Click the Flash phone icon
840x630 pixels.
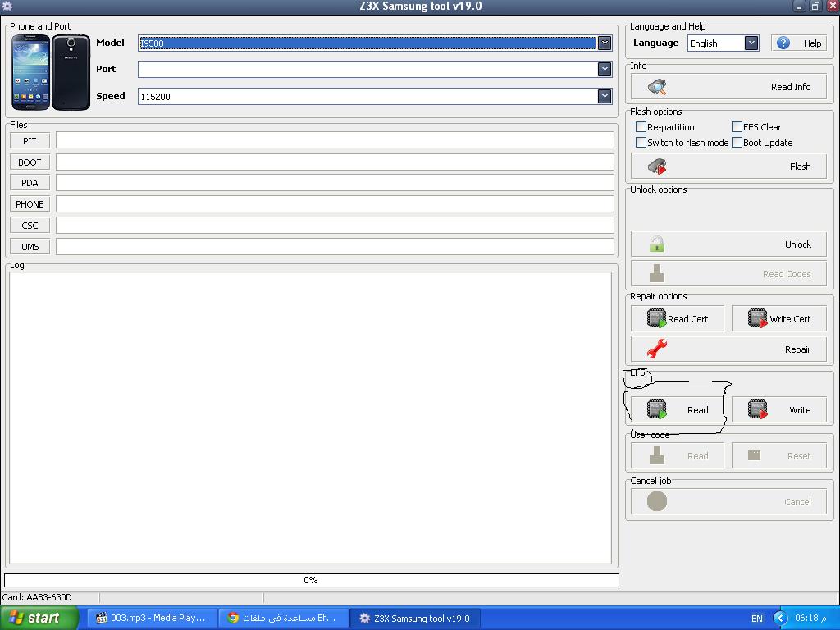tap(657, 167)
